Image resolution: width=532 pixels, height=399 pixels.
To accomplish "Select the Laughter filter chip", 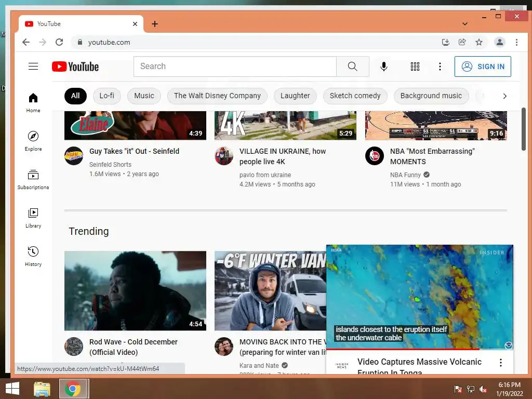I will pos(295,96).
